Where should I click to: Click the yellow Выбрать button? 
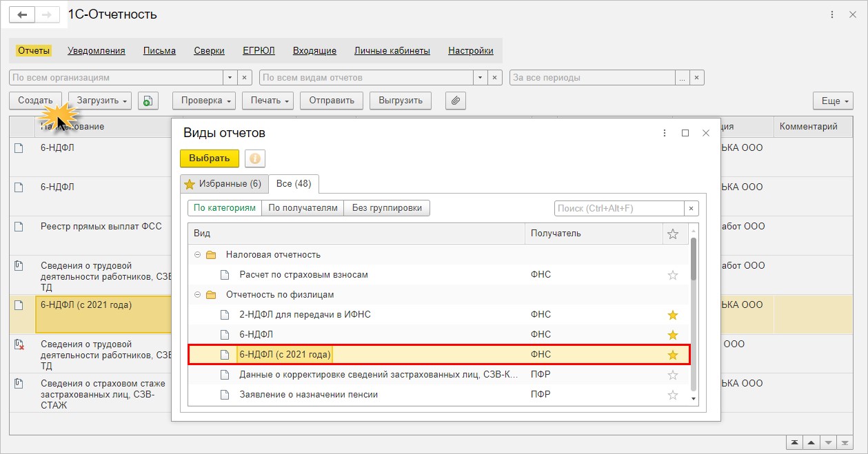point(210,158)
